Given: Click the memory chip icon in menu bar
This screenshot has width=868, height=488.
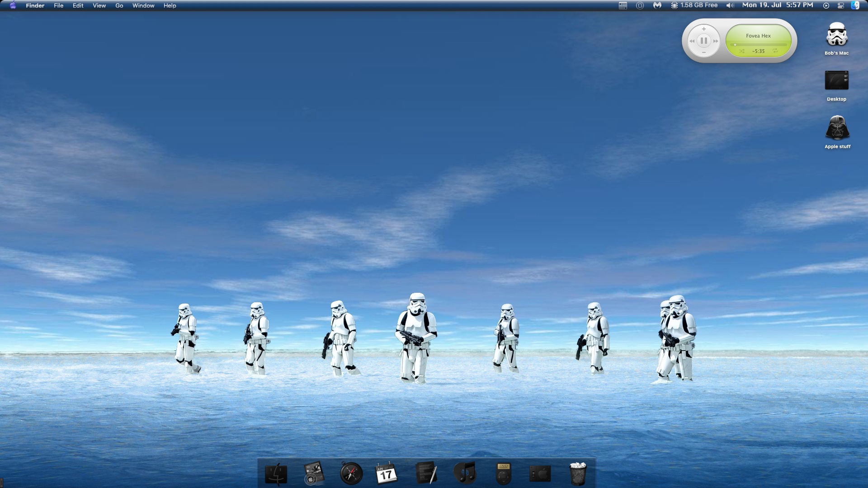Looking at the screenshot, I should pyautogui.click(x=674, y=5).
